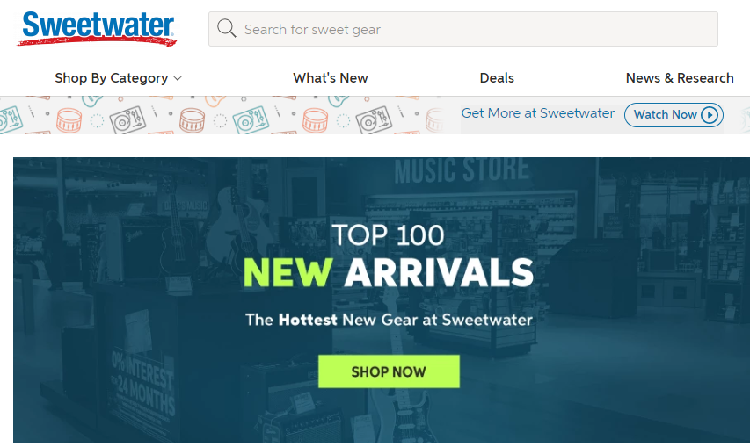Click the music store hero banner image
Viewport: 750px width, 443px height.
tap(381, 300)
